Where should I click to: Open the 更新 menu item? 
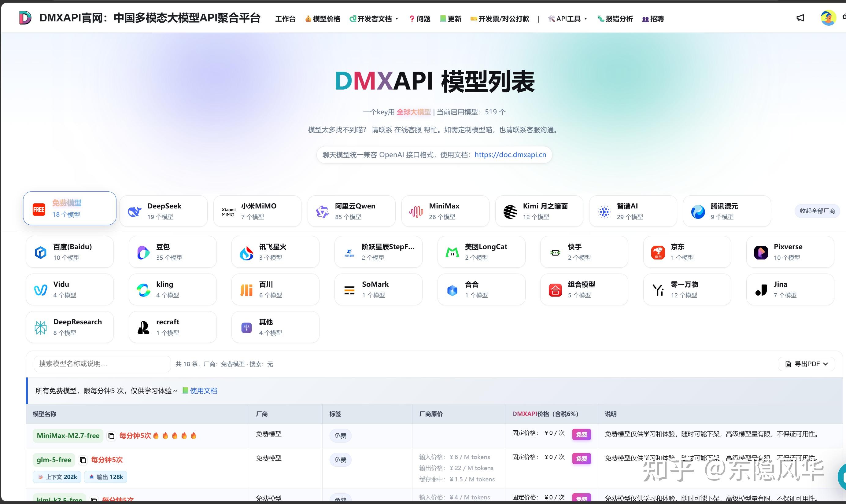coord(451,19)
